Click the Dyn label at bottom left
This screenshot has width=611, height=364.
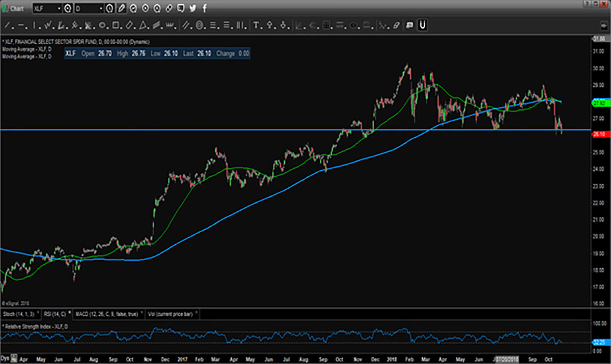[x=5, y=359]
